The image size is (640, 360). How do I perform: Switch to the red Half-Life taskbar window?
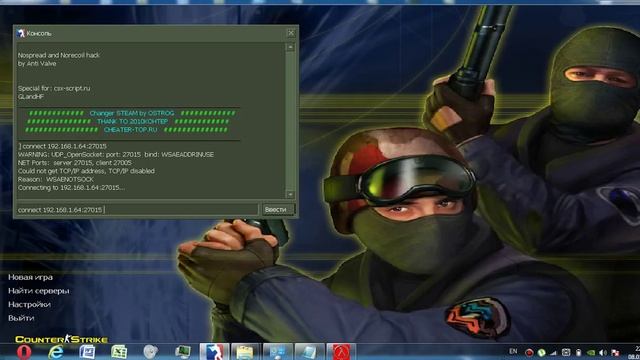tap(341, 352)
